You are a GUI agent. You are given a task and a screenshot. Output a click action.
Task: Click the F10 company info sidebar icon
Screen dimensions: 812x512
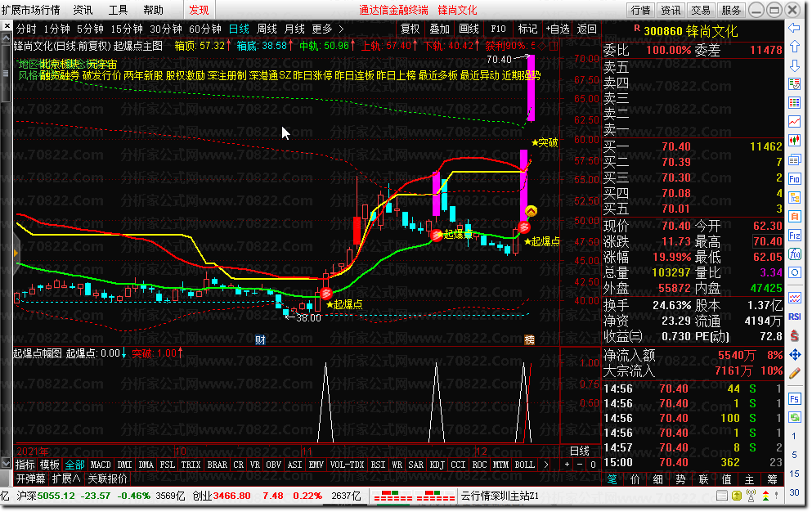coord(794,179)
